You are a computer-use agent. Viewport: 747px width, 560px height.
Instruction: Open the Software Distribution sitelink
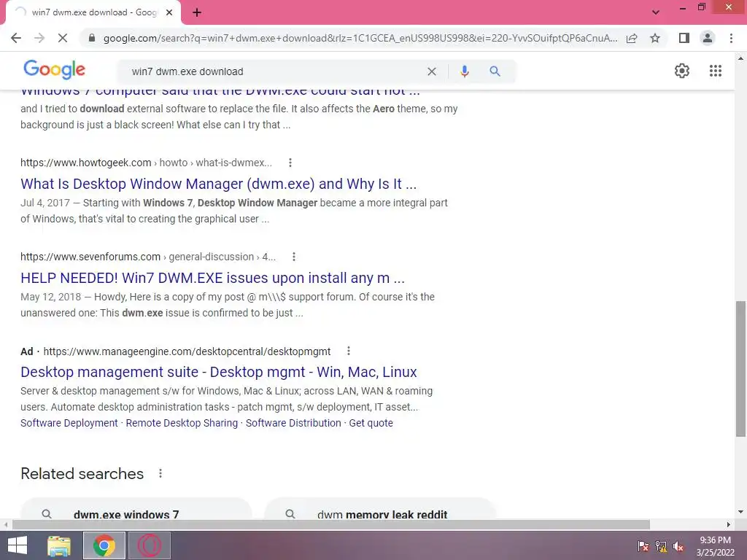coord(293,423)
